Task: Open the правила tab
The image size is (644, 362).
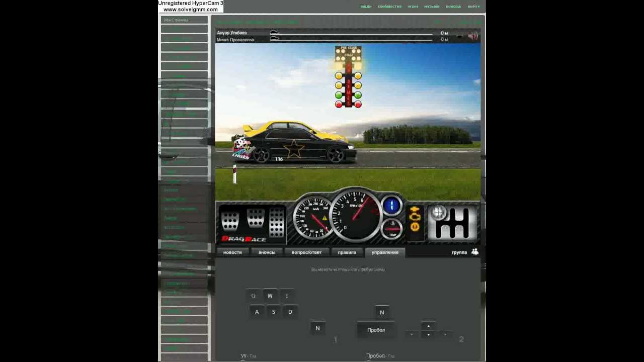Action: coord(347,252)
